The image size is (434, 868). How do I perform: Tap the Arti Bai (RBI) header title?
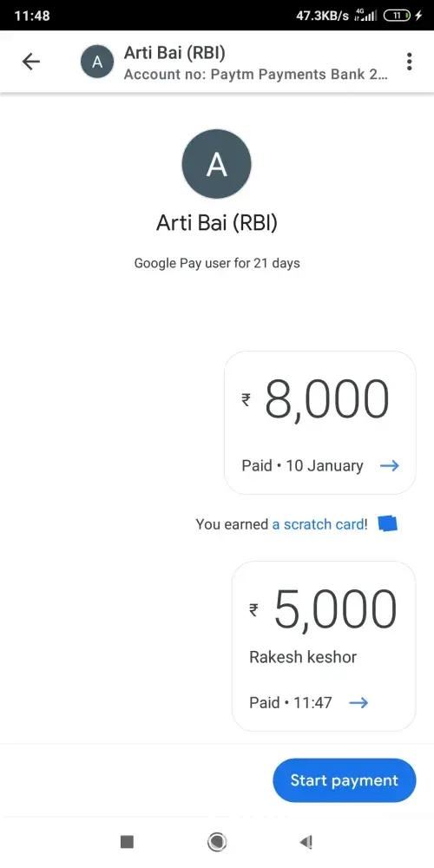pyautogui.click(x=175, y=53)
